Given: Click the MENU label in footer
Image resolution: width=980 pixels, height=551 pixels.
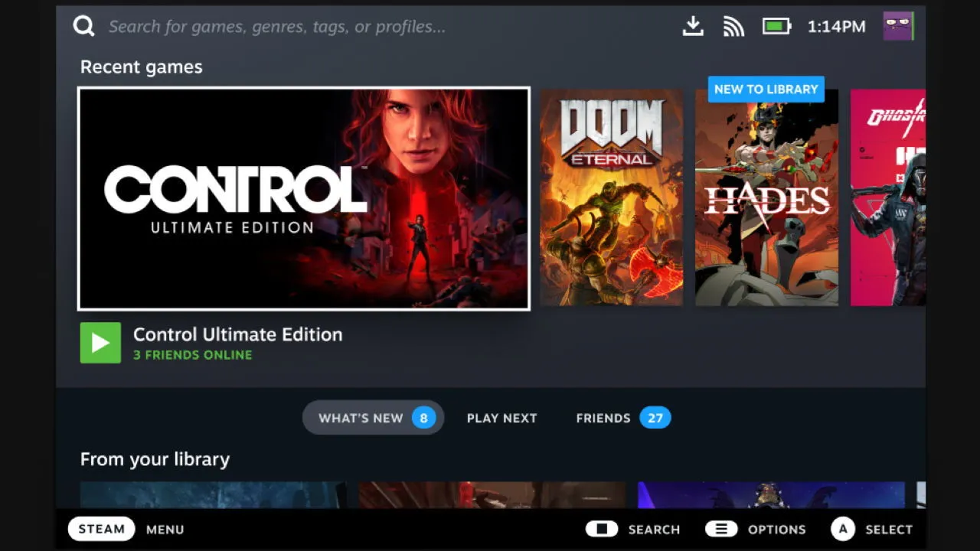Looking at the screenshot, I should tap(165, 530).
